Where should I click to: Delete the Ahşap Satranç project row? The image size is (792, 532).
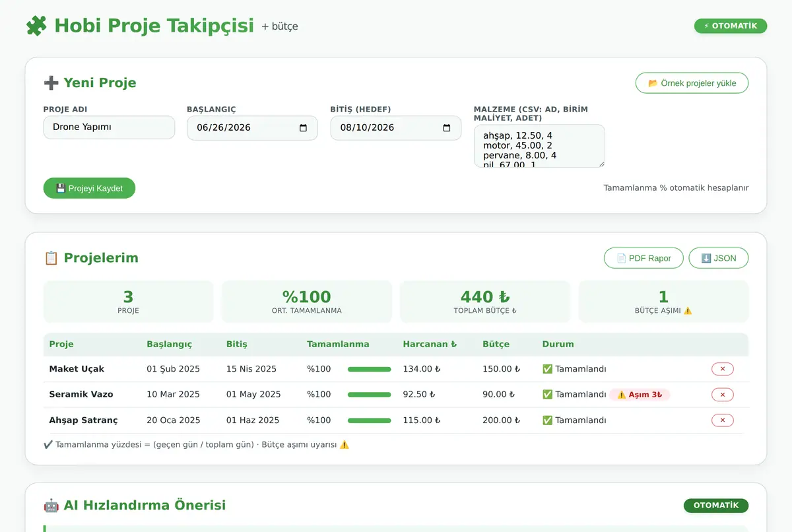[x=722, y=420]
